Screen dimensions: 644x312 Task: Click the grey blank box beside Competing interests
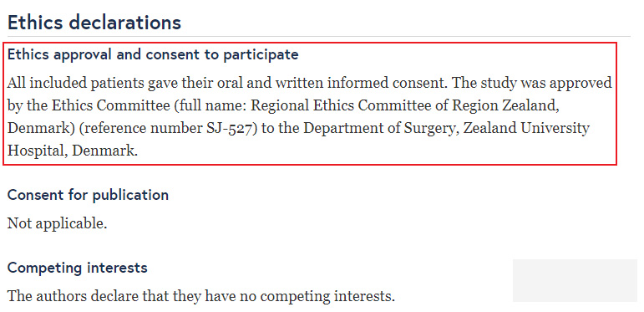click(x=575, y=280)
